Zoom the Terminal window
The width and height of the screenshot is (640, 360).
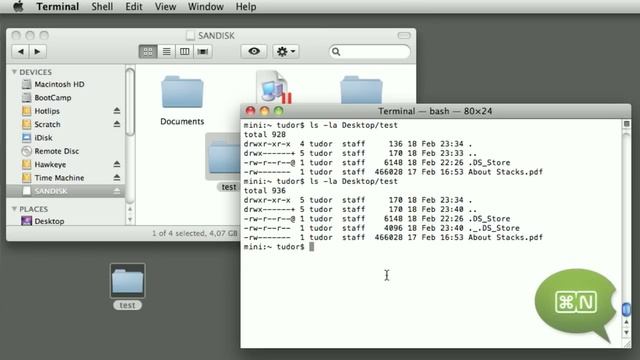click(278, 111)
